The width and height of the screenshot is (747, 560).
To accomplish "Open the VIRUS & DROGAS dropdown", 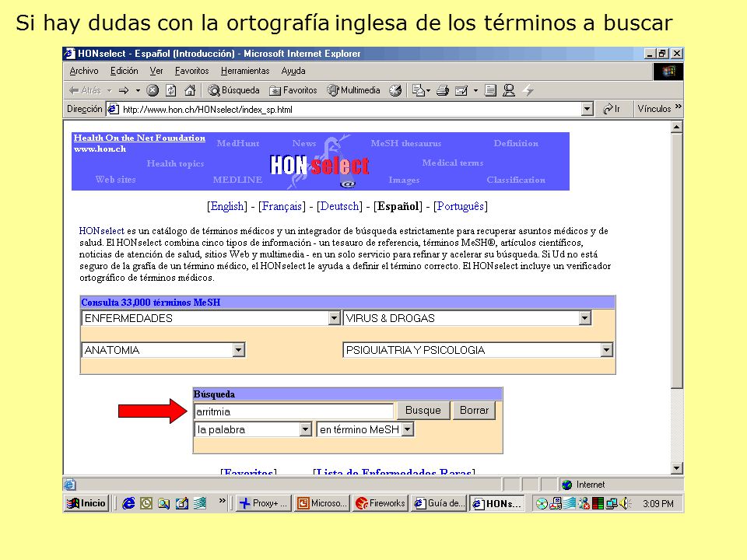I will (467, 318).
